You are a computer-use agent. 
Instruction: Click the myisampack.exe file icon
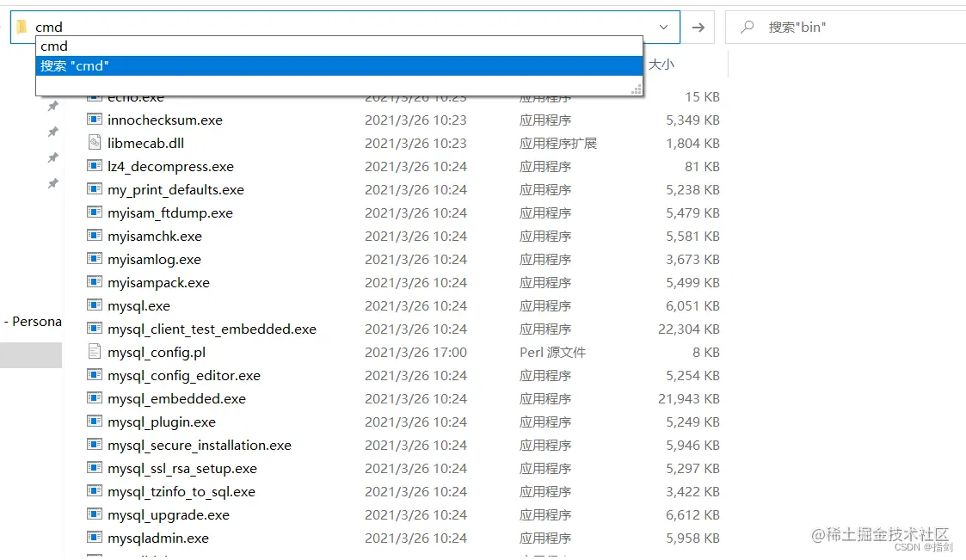click(95, 281)
